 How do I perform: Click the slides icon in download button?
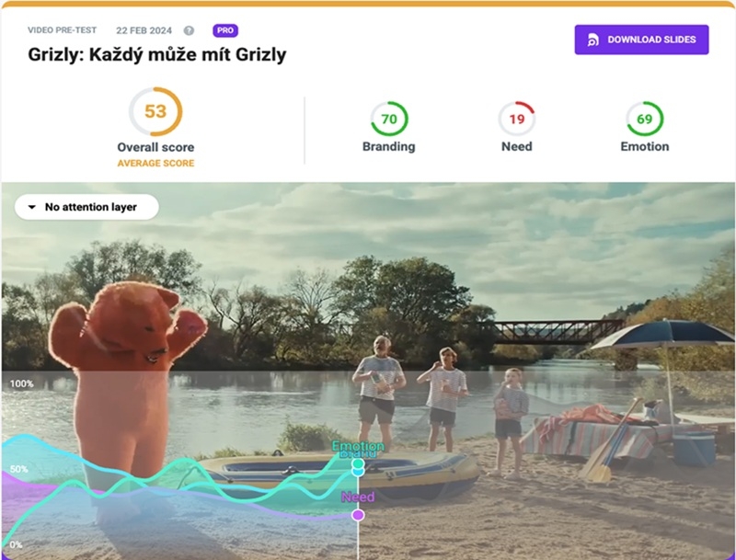tap(592, 40)
